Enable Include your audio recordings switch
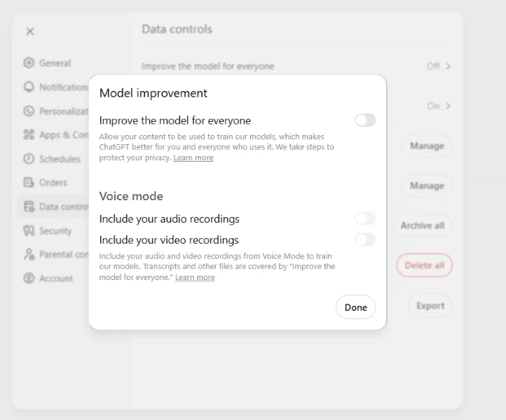 365,218
